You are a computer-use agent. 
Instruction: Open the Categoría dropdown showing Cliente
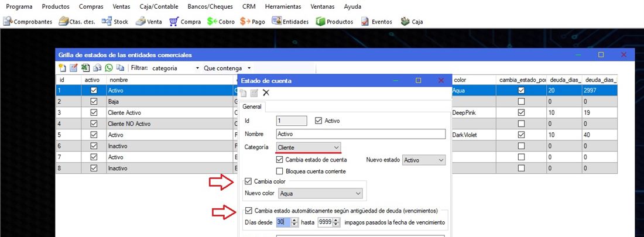point(309,147)
